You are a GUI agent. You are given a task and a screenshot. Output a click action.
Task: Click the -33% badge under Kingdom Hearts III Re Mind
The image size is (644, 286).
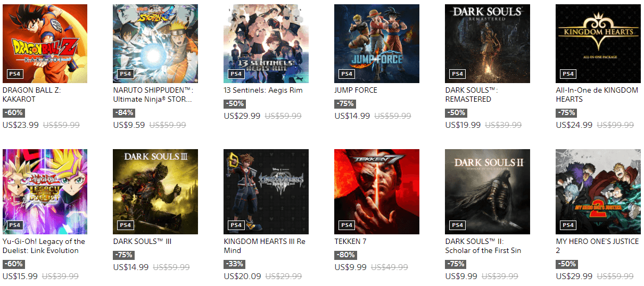coord(235,264)
